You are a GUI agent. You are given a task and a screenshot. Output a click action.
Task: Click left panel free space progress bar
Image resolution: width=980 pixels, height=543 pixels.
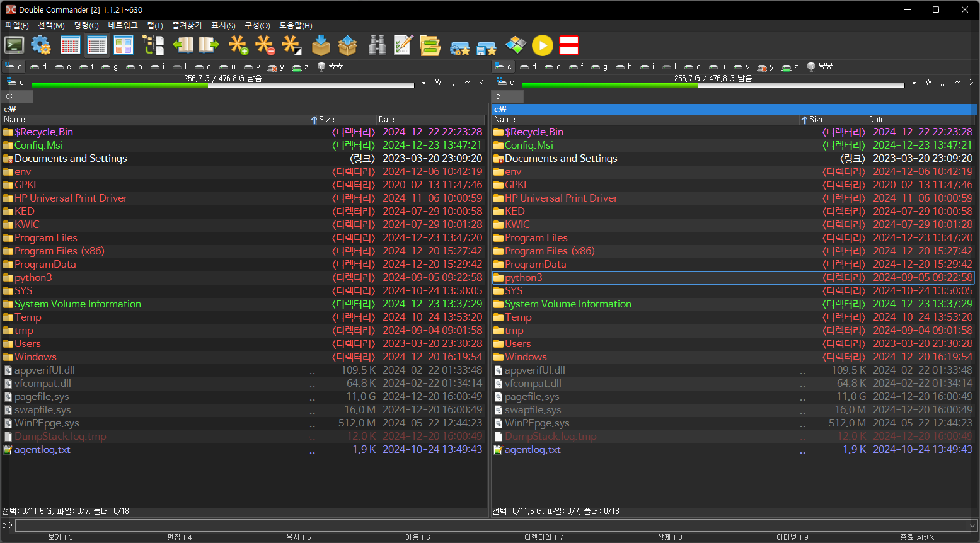coord(222,85)
